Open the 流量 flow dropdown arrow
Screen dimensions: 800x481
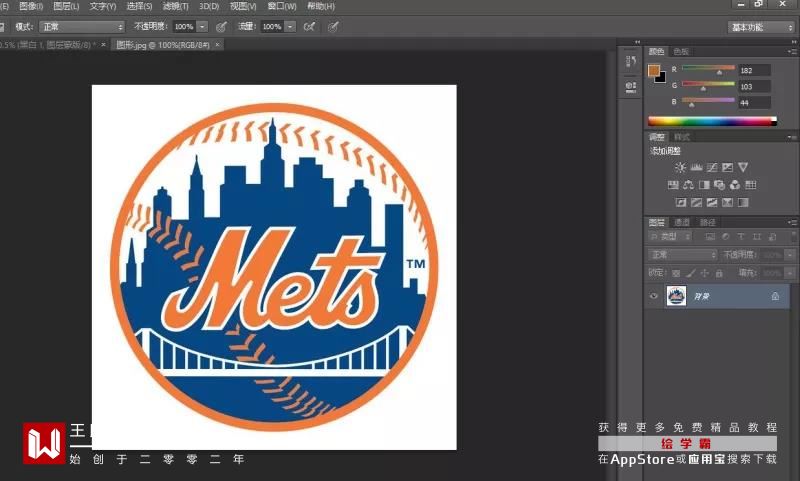[x=290, y=27]
